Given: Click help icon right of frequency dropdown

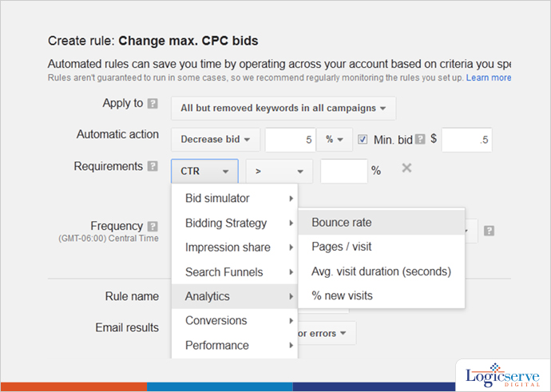Looking at the screenshot, I should (x=489, y=231).
